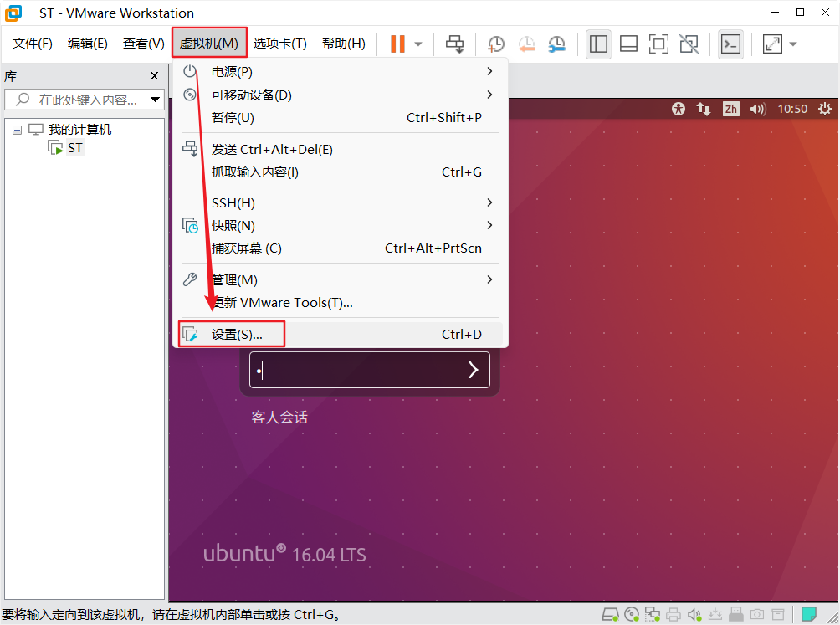Select 发送 Ctrl+Alt+Del(E) menu entry
840x625 pixels.
341,150
